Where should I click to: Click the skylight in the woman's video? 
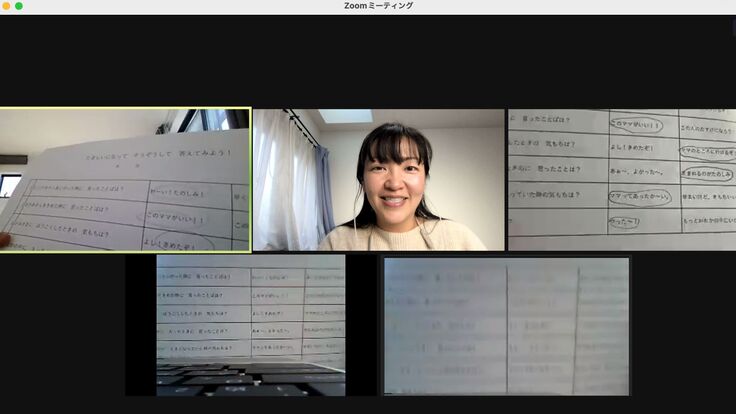pos(344,117)
